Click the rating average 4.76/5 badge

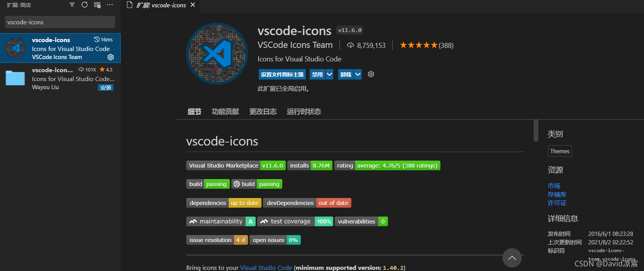[x=387, y=165]
